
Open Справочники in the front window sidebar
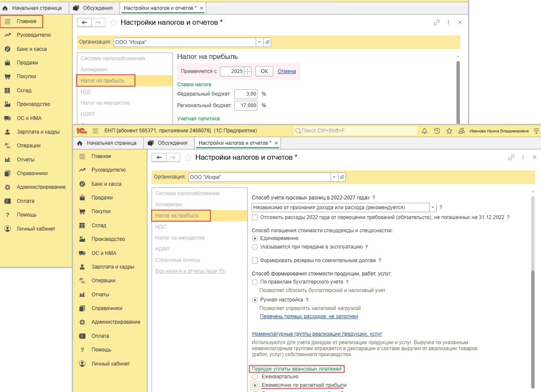coord(107,308)
